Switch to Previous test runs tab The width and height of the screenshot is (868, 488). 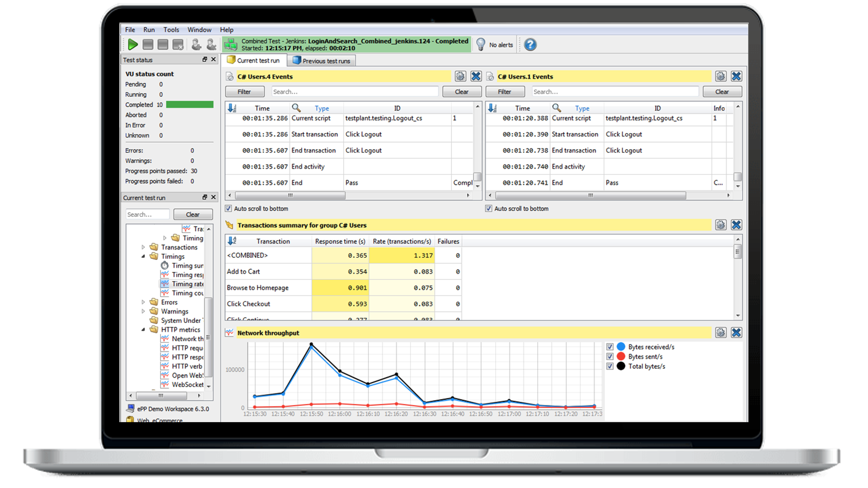click(x=322, y=61)
